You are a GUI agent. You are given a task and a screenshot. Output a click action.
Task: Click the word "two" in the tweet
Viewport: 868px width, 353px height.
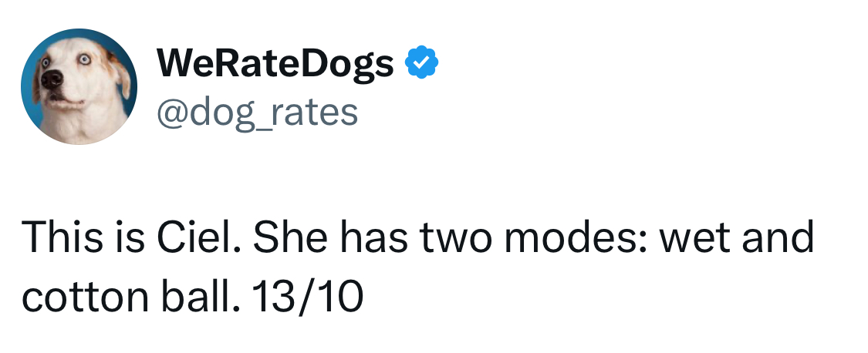click(449, 237)
